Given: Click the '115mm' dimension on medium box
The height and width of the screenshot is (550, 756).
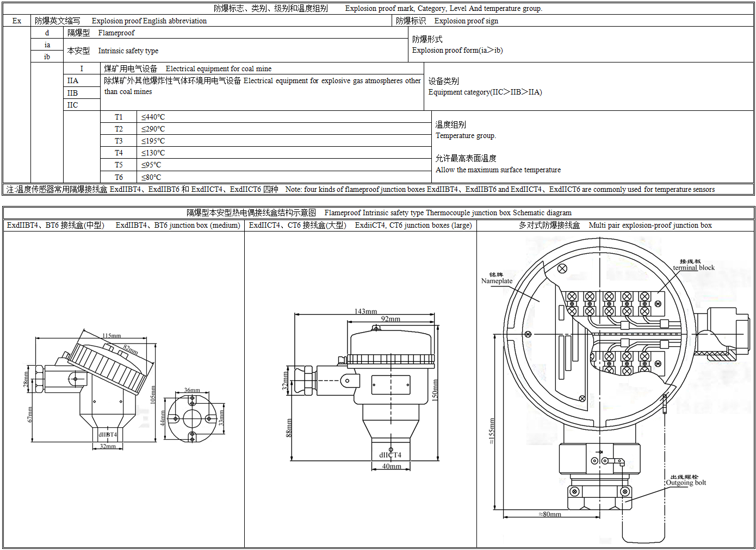Looking at the screenshot, I should point(111,336).
